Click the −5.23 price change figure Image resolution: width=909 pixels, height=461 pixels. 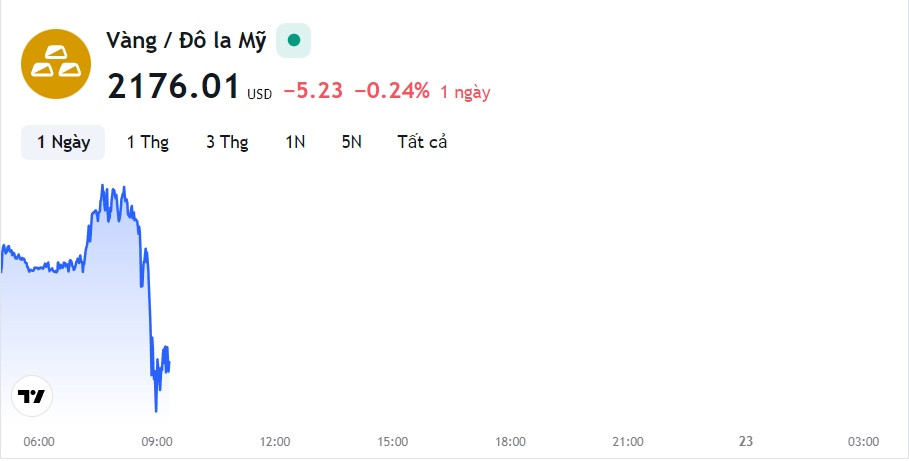pos(313,91)
